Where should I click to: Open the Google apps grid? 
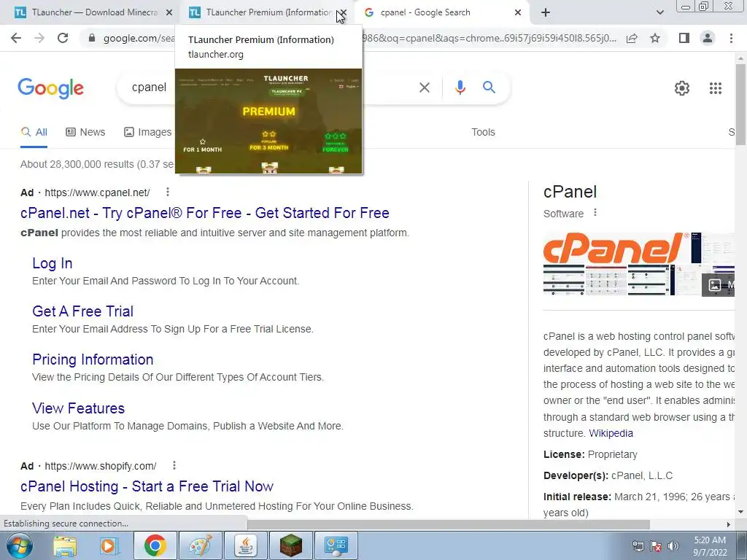coord(715,88)
